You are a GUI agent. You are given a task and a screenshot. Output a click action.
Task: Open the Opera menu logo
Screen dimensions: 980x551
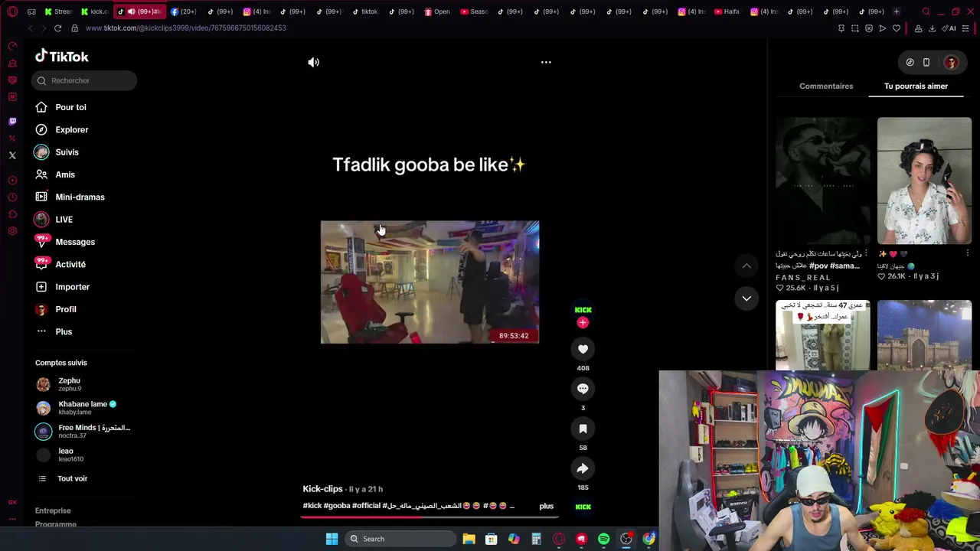pos(12,11)
